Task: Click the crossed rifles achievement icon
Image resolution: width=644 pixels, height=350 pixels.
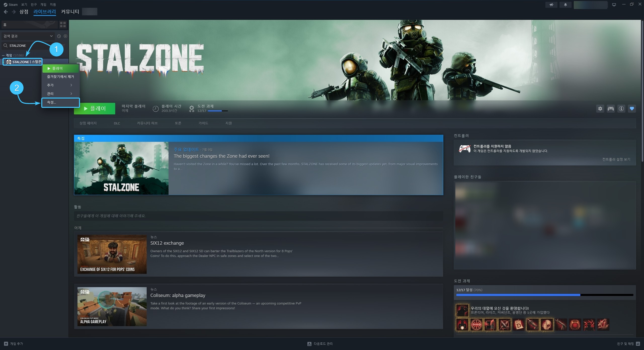Action: coord(505,324)
